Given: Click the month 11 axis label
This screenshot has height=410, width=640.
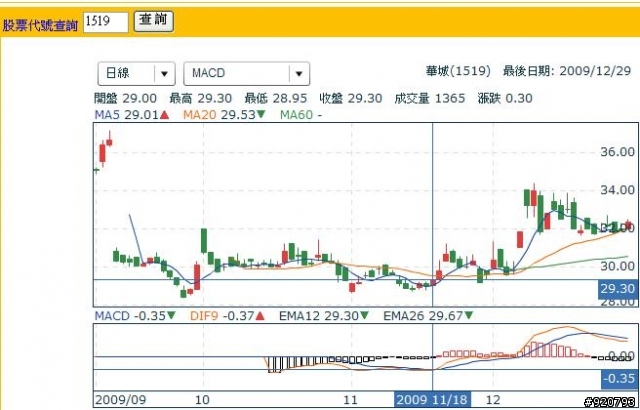Looking at the screenshot, I should click(351, 399).
